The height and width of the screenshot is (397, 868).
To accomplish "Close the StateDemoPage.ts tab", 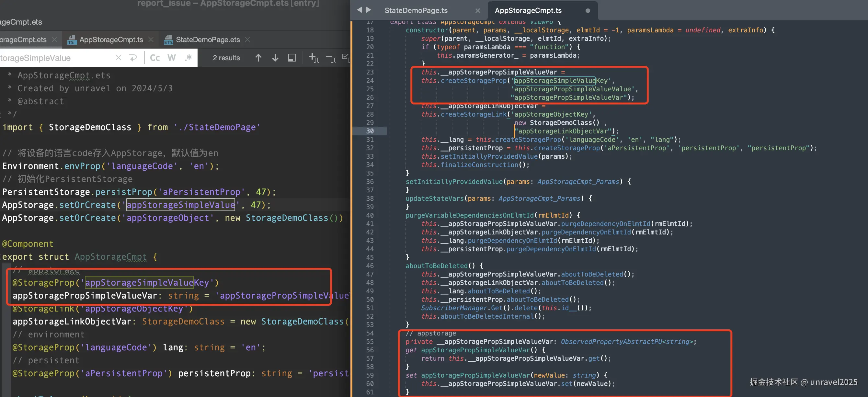I will click(x=477, y=10).
